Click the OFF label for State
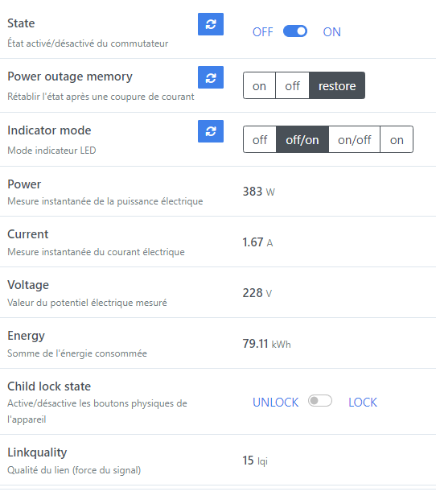The height and width of the screenshot is (504, 436). 262,32
